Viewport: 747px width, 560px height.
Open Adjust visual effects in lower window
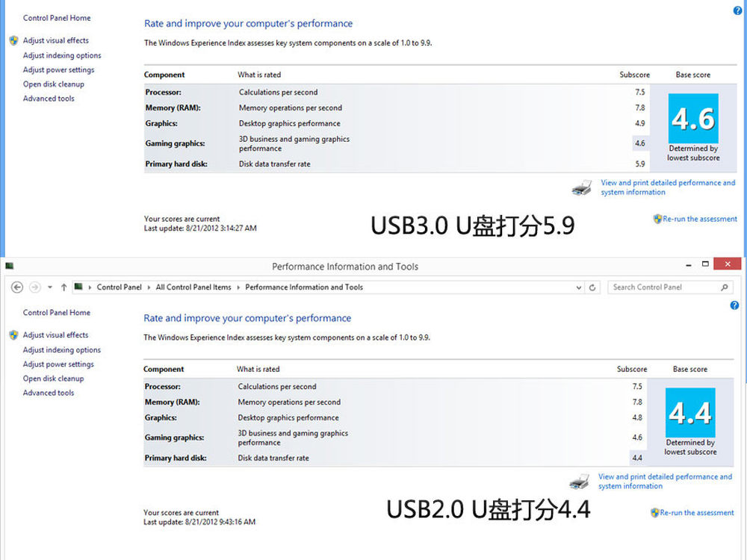[56, 335]
